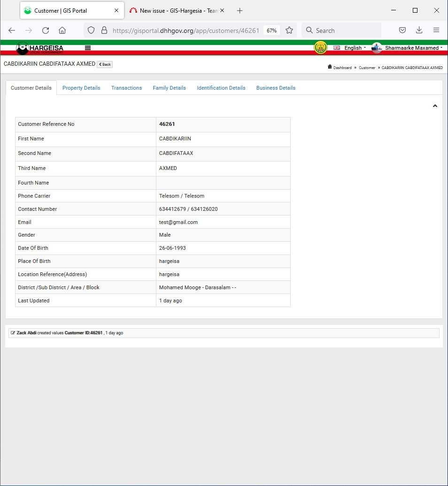The height and width of the screenshot is (486, 448).
Task: Click the Dashboard home icon in breadcrumb
Action: [330, 67]
